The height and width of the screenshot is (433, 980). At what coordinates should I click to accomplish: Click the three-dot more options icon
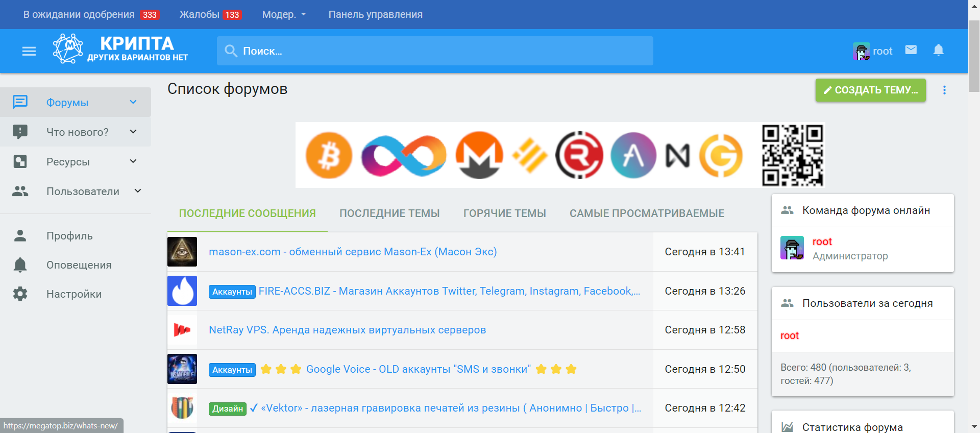point(944,90)
